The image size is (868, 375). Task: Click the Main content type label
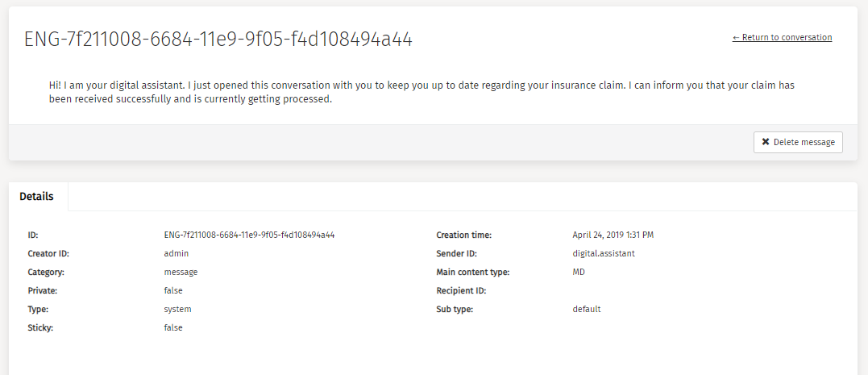(472, 273)
